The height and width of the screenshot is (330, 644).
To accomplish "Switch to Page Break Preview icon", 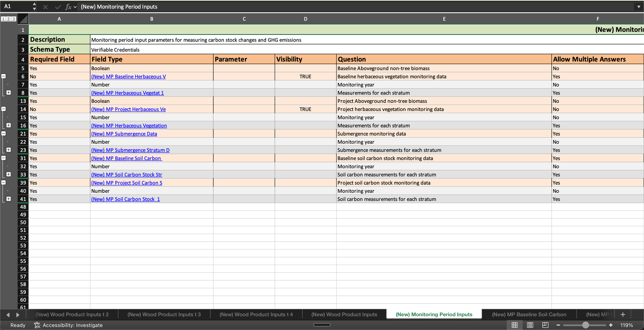I will [x=545, y=325].
